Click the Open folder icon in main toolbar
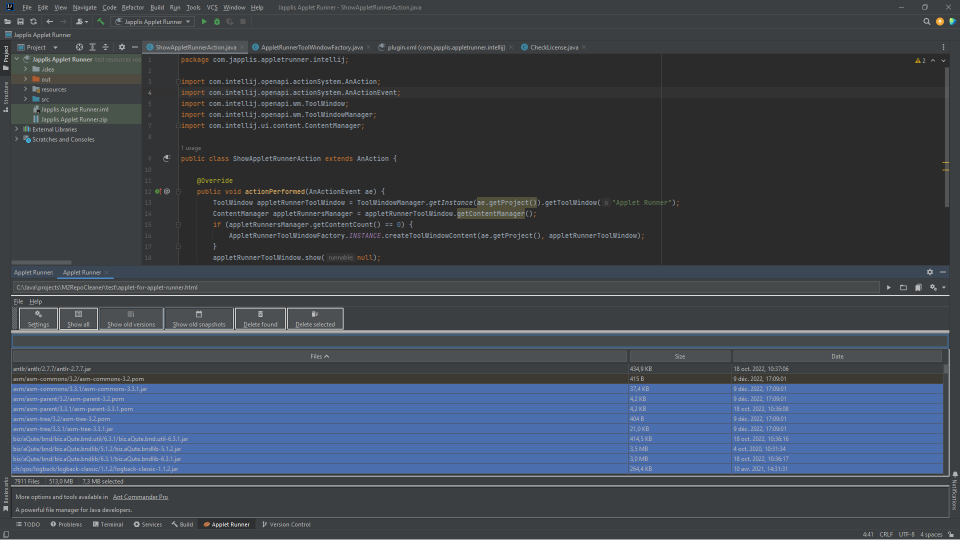This screenshot has height=540, width=960. pos(7,21)
